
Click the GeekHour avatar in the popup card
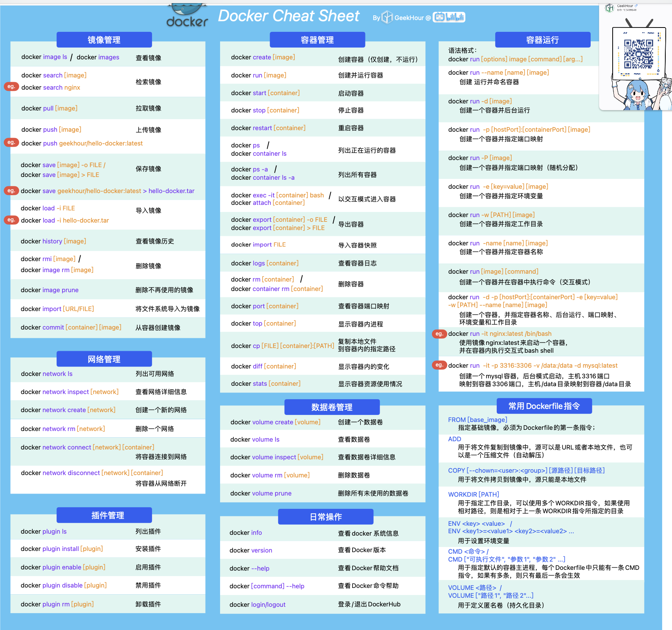click(x=609, y=8)
